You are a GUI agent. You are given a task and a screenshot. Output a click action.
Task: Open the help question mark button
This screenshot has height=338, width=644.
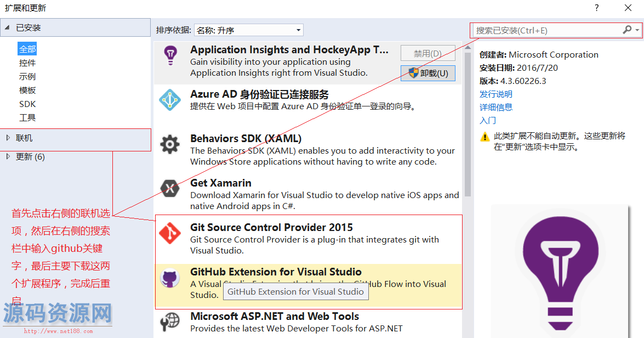[x=596, y=8]
